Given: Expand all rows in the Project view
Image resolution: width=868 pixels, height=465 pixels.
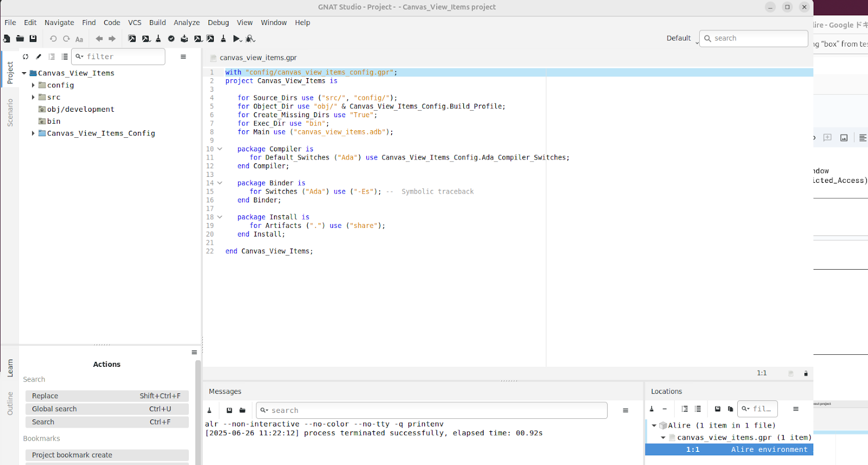Looking at the screenshot, I should 52,56.
